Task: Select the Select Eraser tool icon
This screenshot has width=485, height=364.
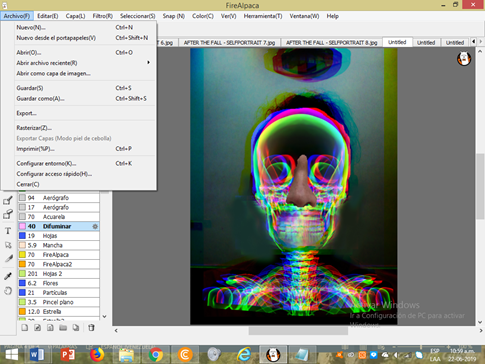Action: click(x=8, y=214)
